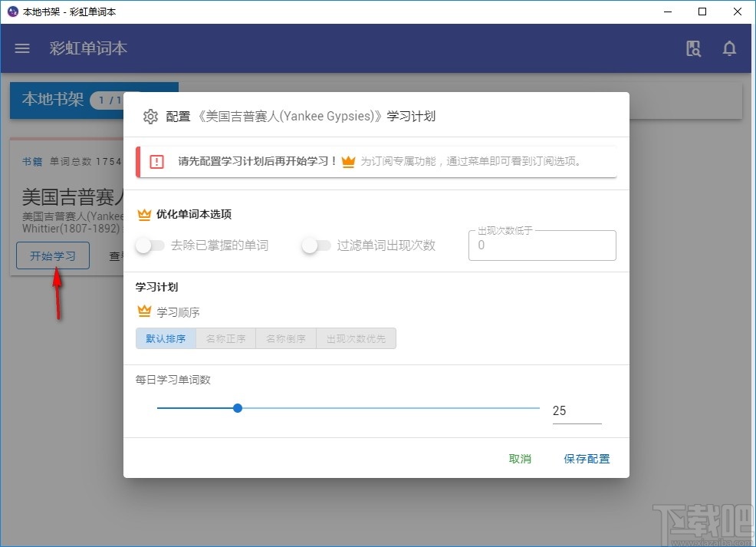
Task: Enable 去除已掌握的单词 switch
Action: point(150,244)
